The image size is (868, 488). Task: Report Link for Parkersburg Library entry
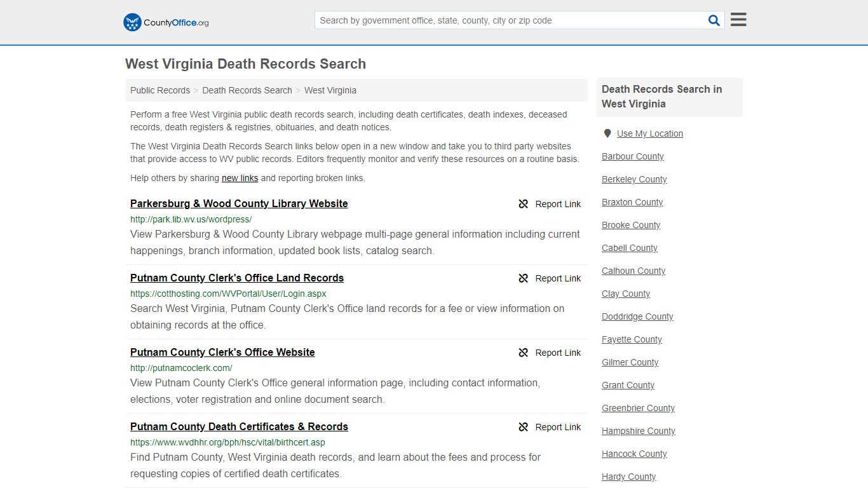[x=558, y=204]
